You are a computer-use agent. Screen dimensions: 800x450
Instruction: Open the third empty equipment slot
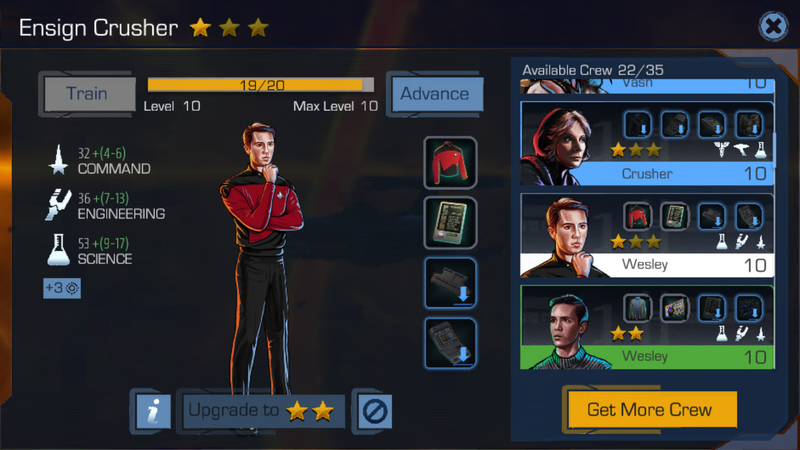point(450,283)
